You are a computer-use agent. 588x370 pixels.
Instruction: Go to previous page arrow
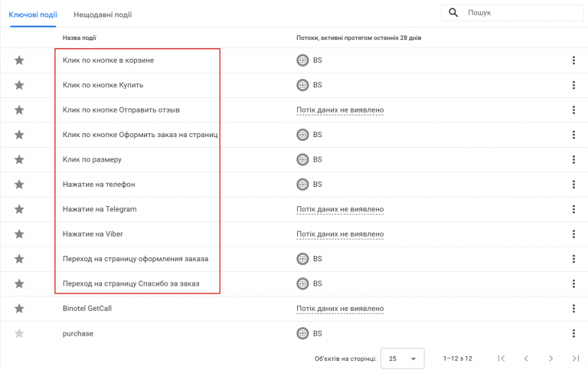click(526, 359)
